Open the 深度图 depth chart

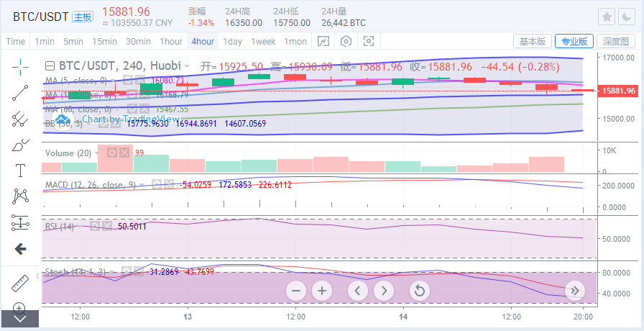(x=616, y=41)
